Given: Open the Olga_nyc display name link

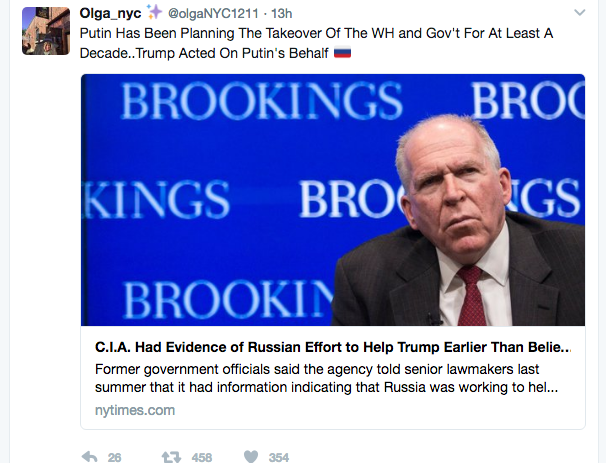Looking at the screenshot, I should pyautogui.click(x=110, y=13).
